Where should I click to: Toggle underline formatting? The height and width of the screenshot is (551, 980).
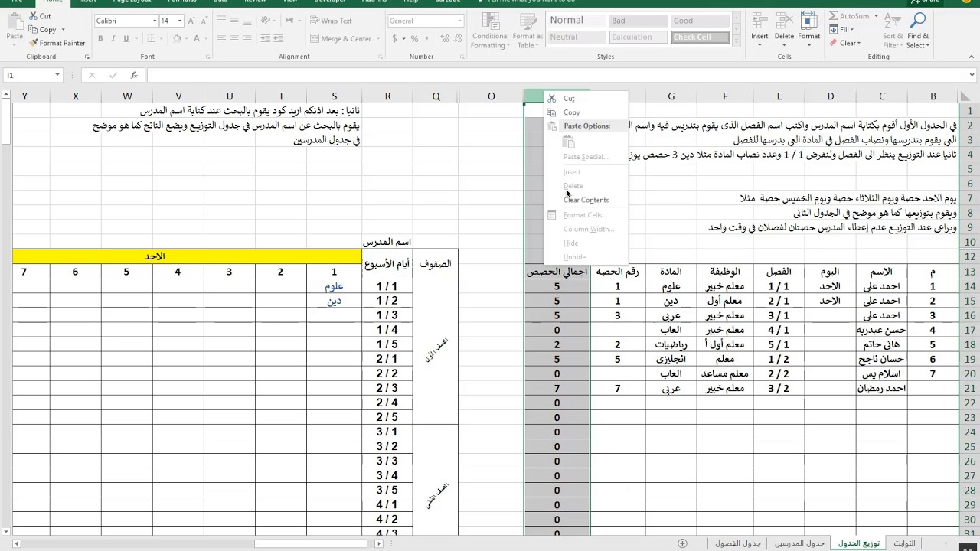tap(126, 38)
